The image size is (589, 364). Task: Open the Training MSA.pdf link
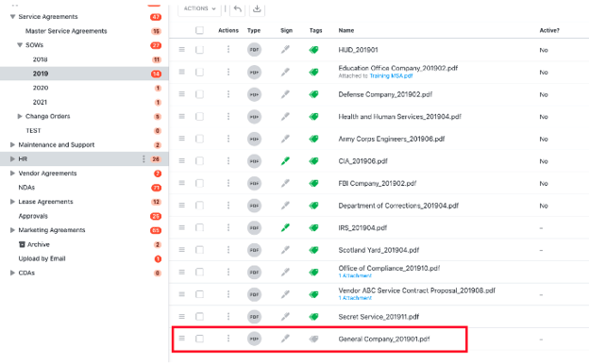[391, 75]
